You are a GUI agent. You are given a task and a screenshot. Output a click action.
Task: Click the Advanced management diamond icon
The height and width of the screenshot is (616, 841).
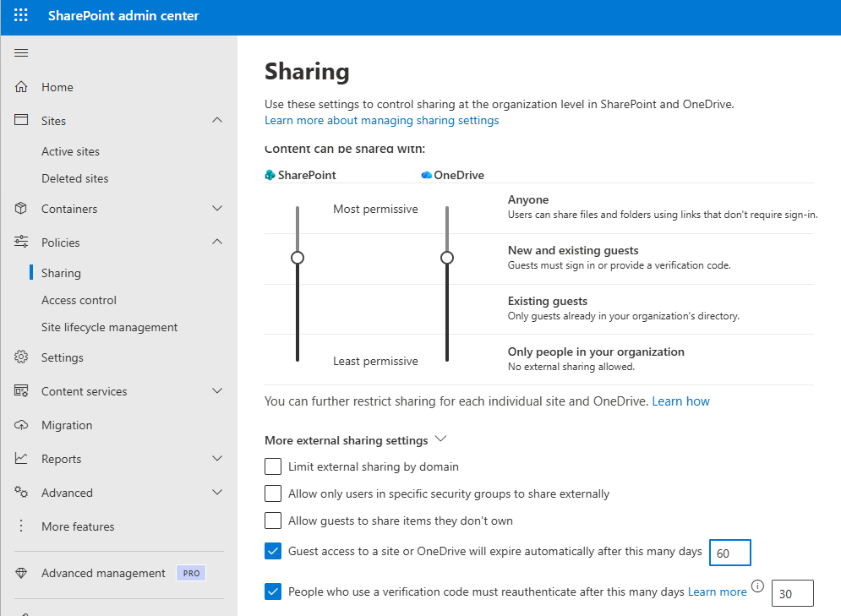click(22, 573)
